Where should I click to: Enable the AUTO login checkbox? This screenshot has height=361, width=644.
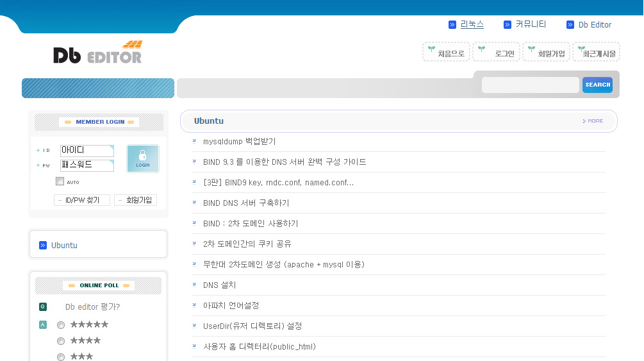60,181
